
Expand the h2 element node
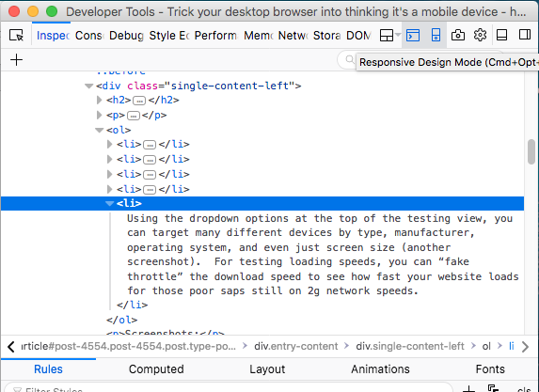coord(100,100)
